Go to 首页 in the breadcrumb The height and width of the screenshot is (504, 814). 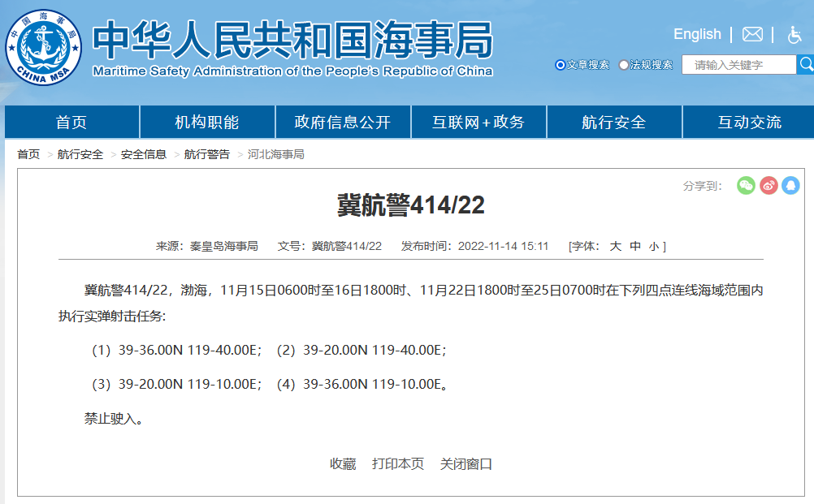(28, 154)
